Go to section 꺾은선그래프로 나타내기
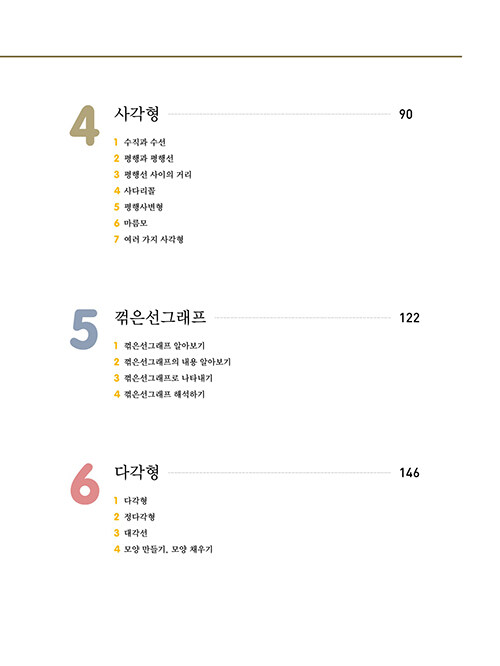Image resolution: width=500 pixels, height=666 pixels. (168, 378)
